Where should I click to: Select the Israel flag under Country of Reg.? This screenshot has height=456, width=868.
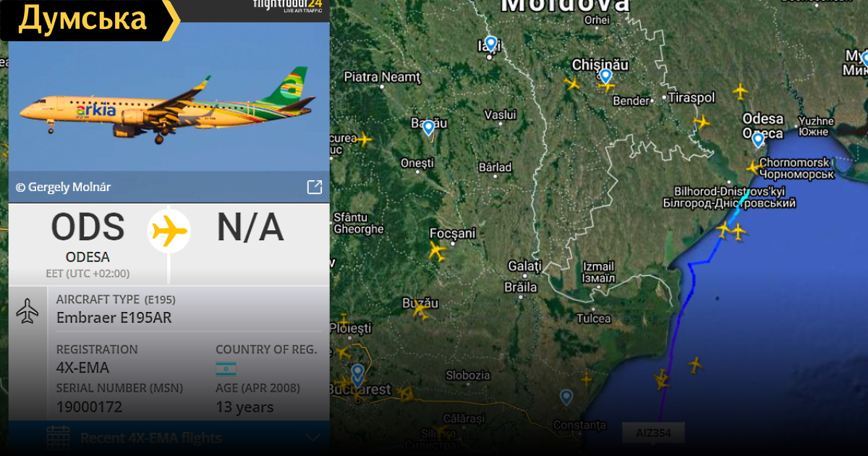pyautogui.click(x=226, y=369)
